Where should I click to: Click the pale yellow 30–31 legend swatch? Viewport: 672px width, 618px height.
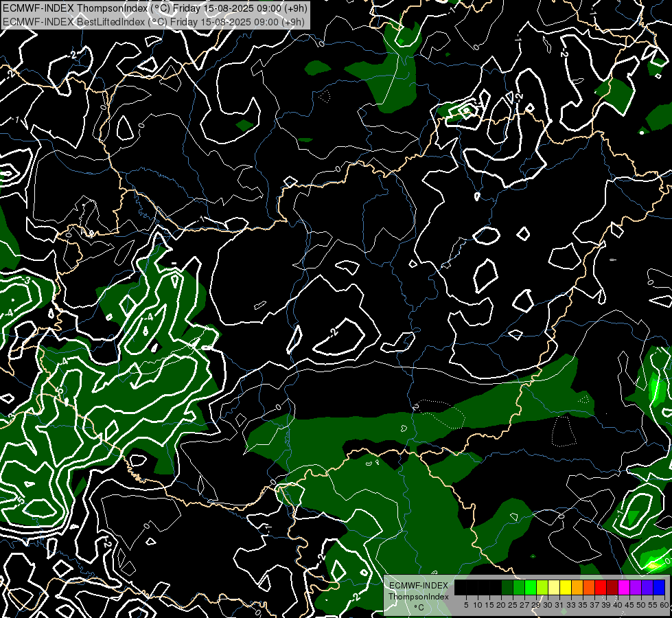point(554,587)
